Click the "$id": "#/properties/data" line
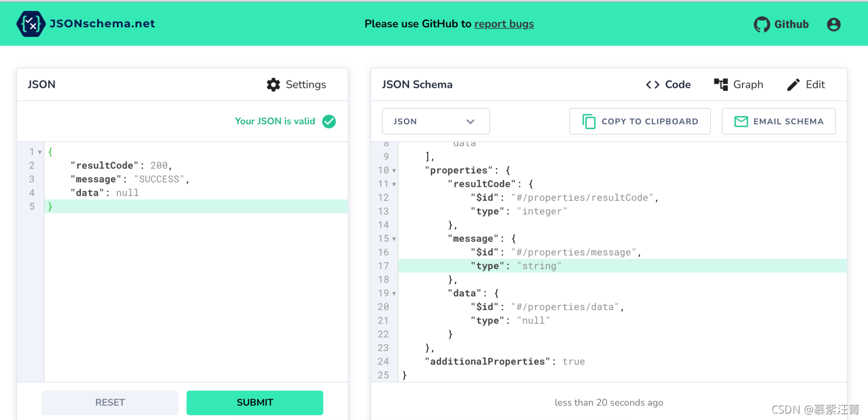The height and width of the screenshot is (420, 868). pyautogui.click(x=547, y=307)
